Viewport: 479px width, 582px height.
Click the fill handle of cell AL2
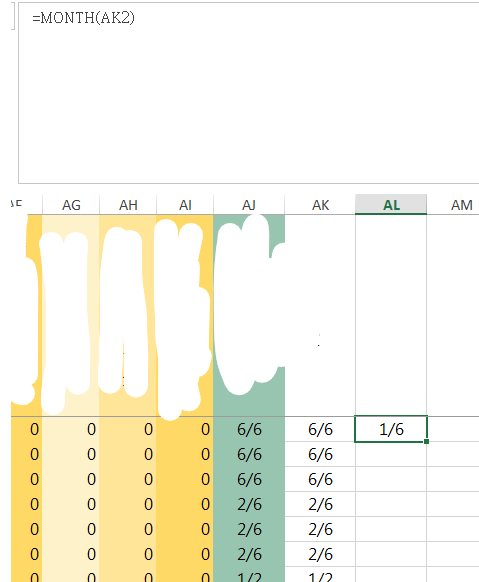point(426,441)
